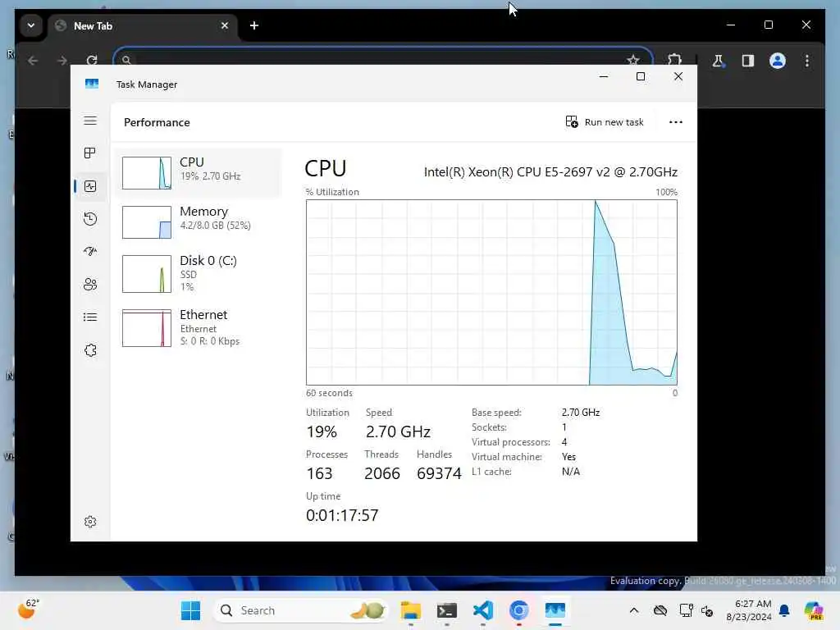Click the Ethernet mini graph thumbnail

[147, 328]
